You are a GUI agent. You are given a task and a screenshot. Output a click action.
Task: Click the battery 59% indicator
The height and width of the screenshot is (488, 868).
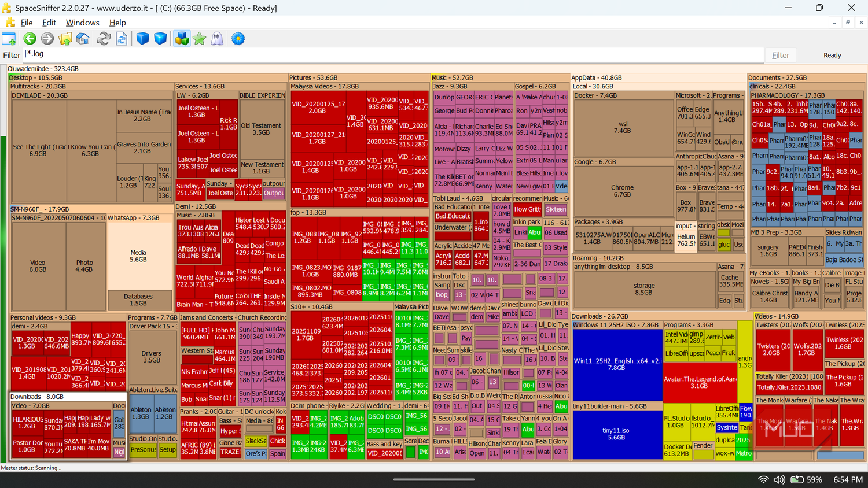point(807,480)
